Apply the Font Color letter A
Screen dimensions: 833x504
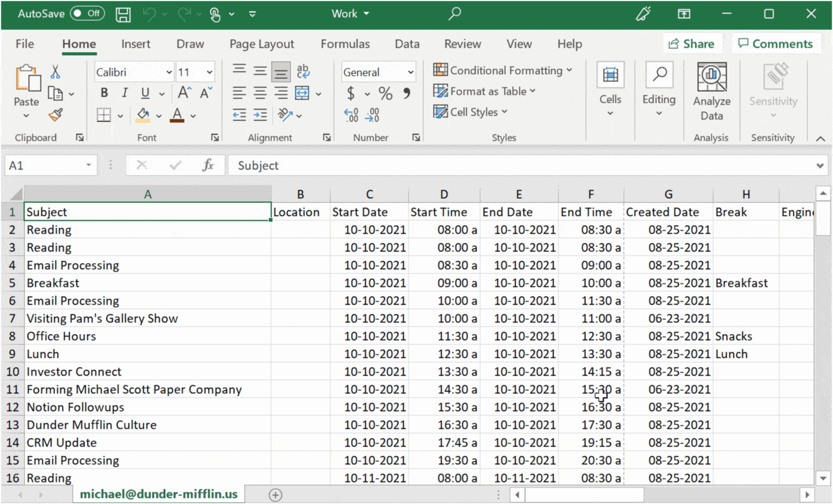(x=177, y=115)
